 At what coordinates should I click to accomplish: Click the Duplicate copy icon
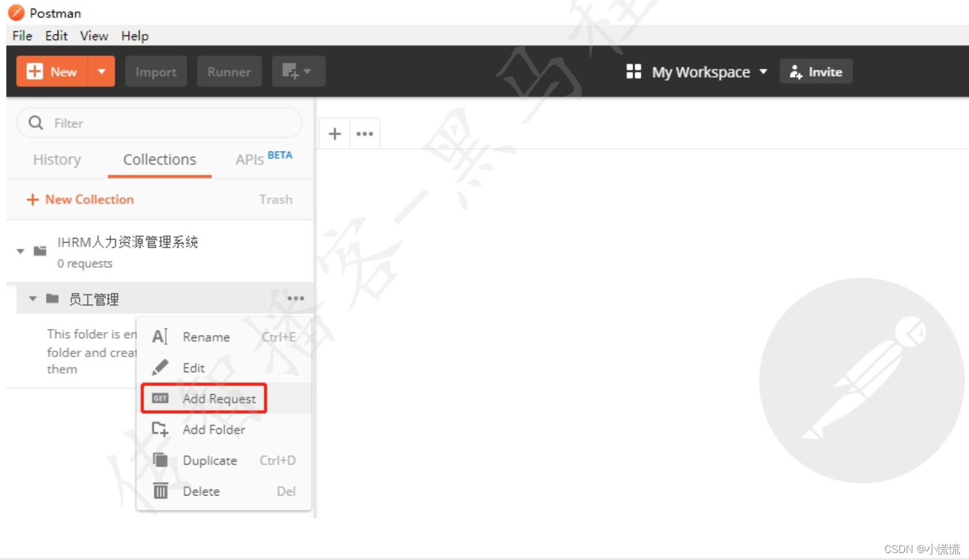coord(160,460)
